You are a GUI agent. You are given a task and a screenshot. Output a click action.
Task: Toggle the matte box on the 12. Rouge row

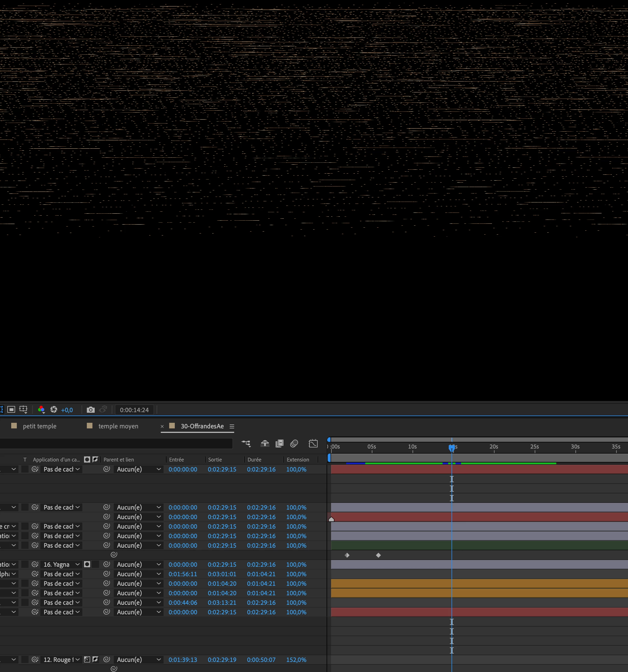87,659
